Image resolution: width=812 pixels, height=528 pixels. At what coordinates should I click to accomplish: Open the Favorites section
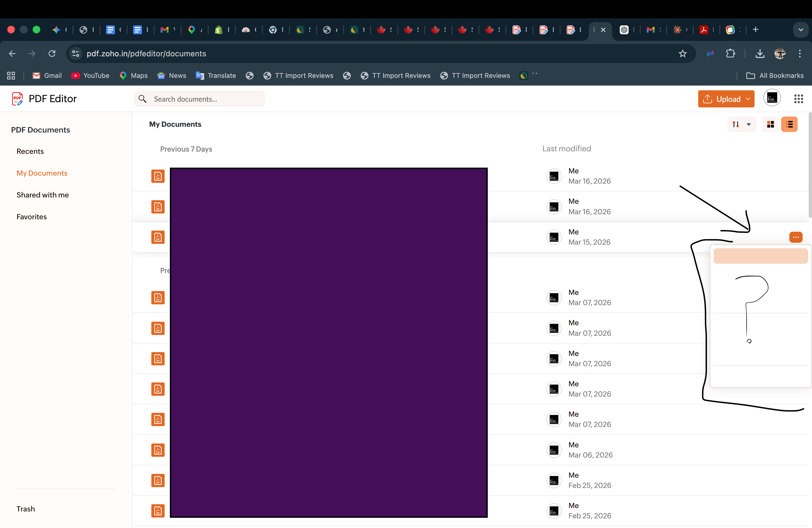(31, 217)
